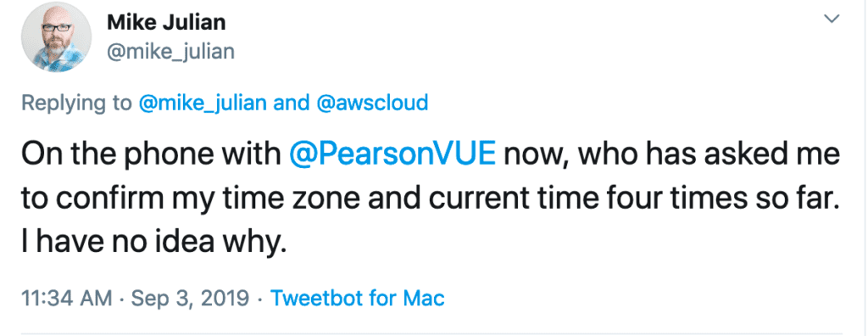868x336 pixels.
Task: Click the "I have no idea why." sentence
Action: tap(154, 243)
